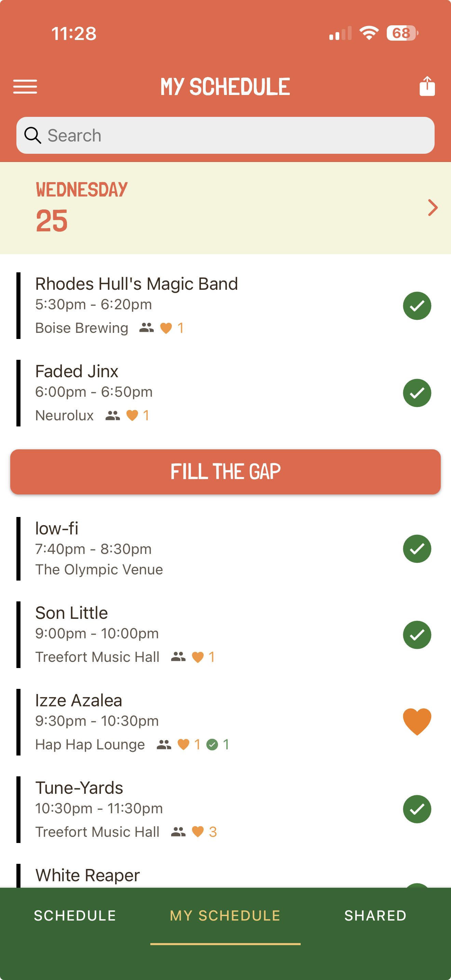Expand the Wednesday 25 date header
The width and height of the screenshot is (451, 980).
(x=82, y=208)
